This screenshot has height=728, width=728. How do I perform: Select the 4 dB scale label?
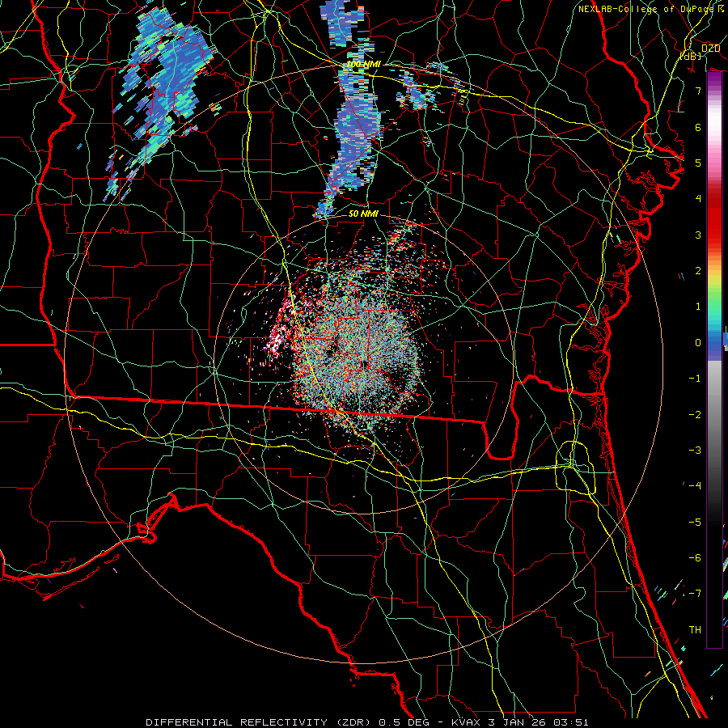pos(698,199)
